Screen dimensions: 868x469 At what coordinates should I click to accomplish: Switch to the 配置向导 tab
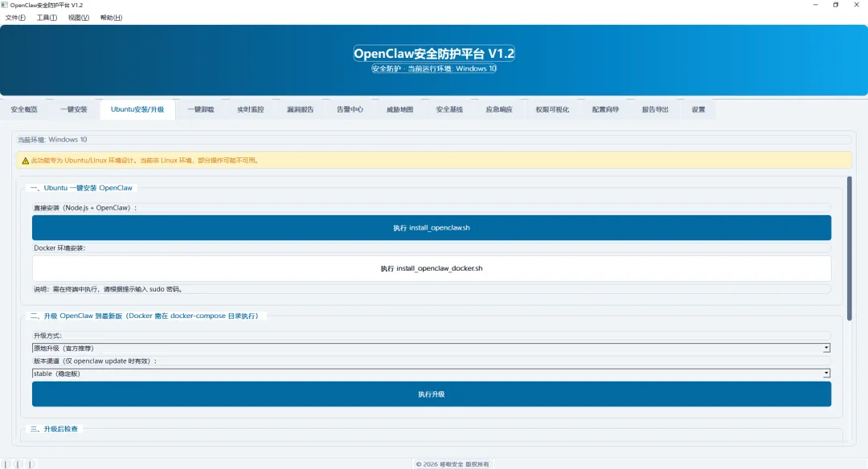coord(606,109)
